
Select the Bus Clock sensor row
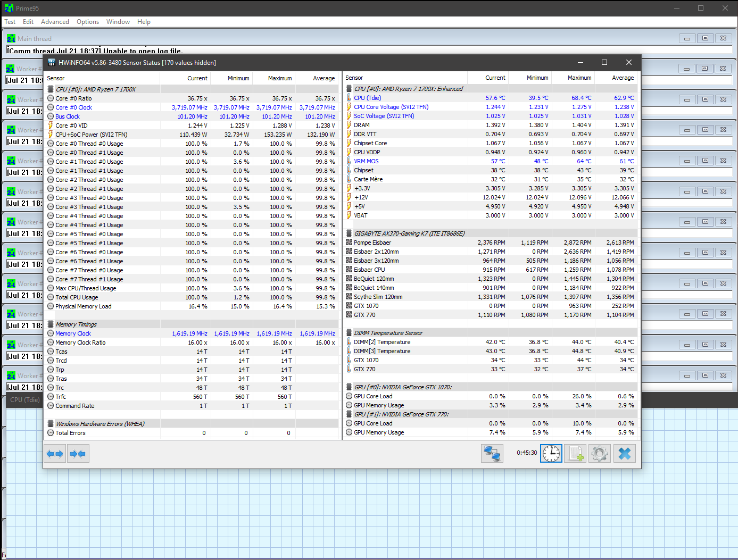click(x=192, y=116)
